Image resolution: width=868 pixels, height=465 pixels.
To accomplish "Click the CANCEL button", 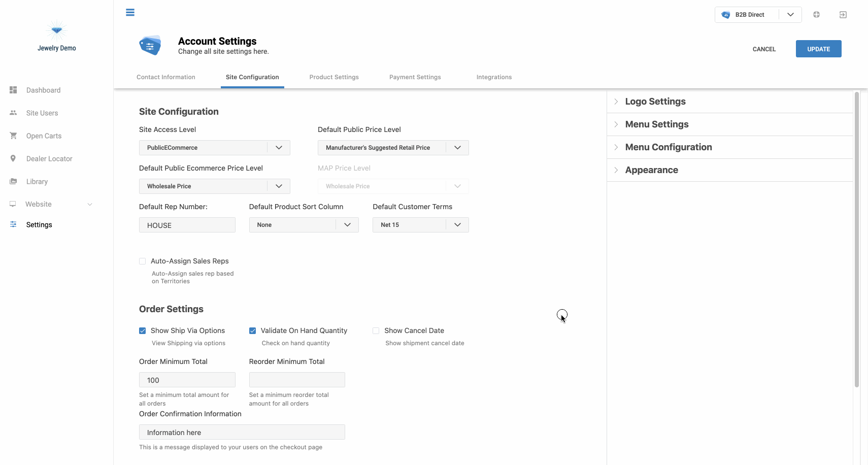I will pyautogui.click(x=764, y=49).
